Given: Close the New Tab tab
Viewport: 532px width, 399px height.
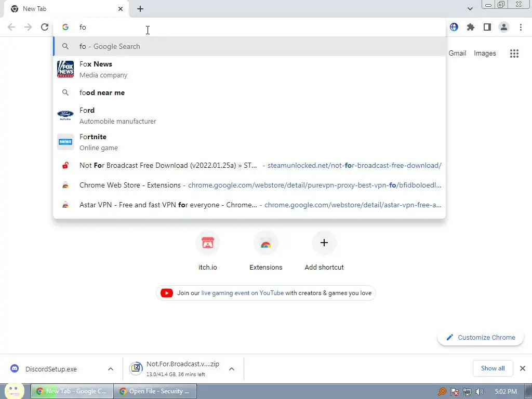Looking at the screenshot, I should pos(121,9).
